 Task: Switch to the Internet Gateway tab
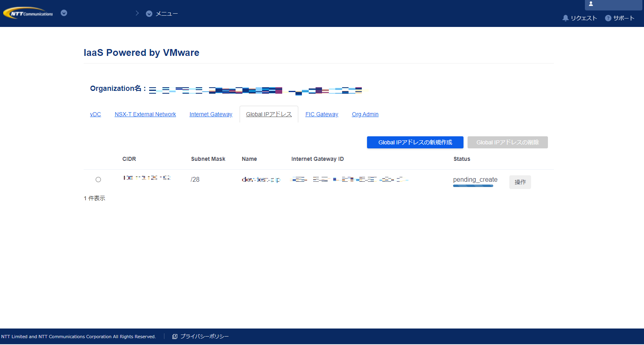pyautogui.click(x=211, y=114)
